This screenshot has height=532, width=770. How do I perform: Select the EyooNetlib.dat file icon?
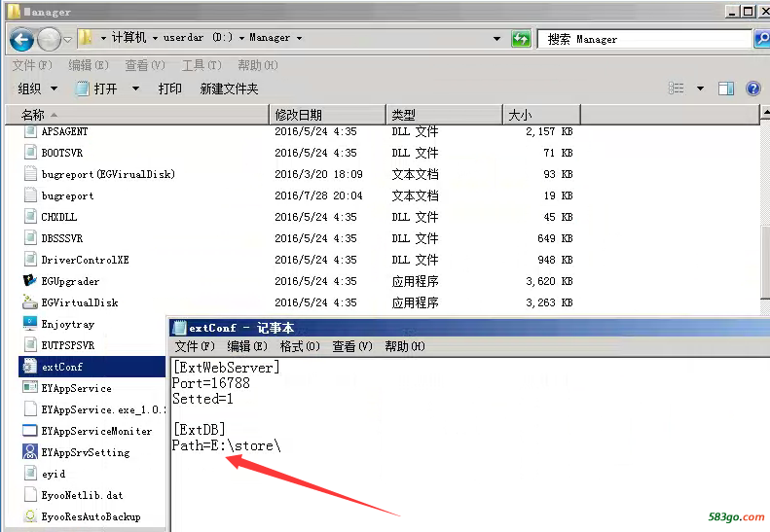(x=30, y=494)
